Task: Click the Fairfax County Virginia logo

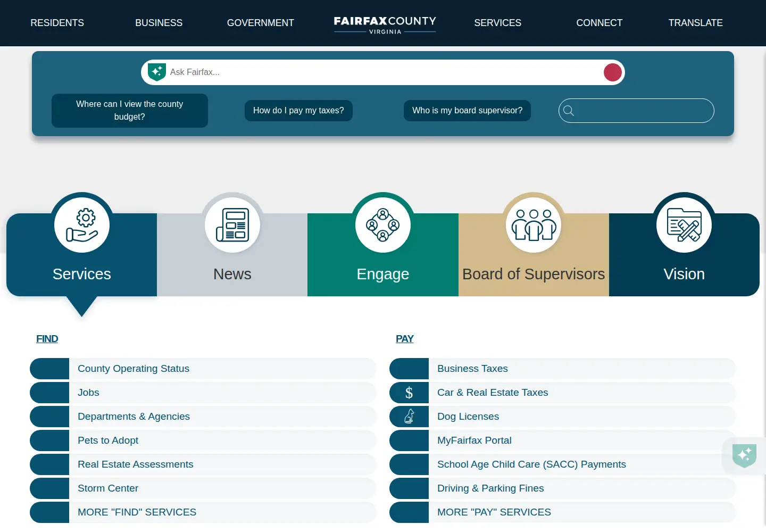Action: (x=385, y=24)
